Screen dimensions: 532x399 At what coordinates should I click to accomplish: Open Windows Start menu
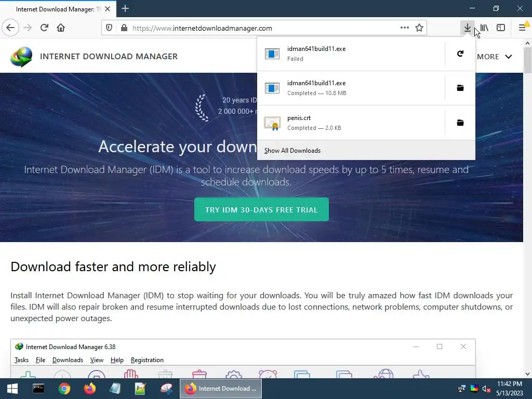coord(12,389)
